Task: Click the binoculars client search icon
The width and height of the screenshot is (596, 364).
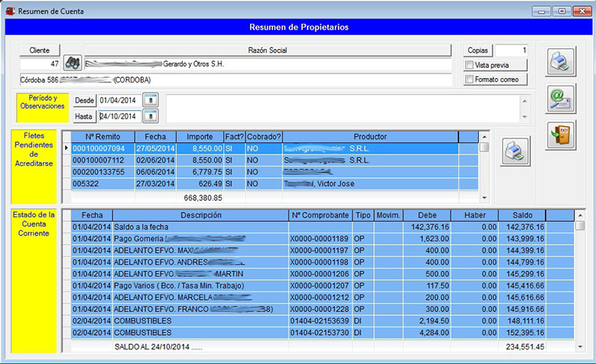Action: click(x=72, y=64)
